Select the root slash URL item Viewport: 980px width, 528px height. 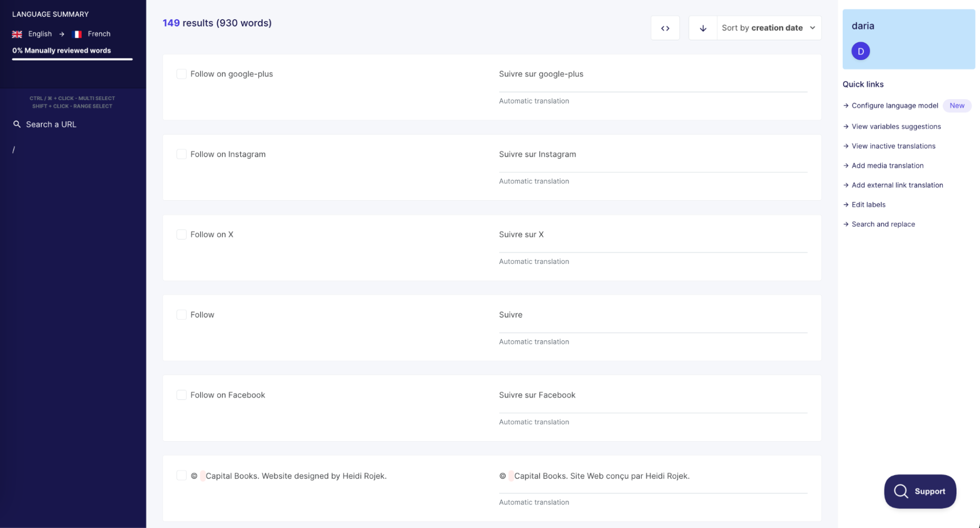(14, 150)
